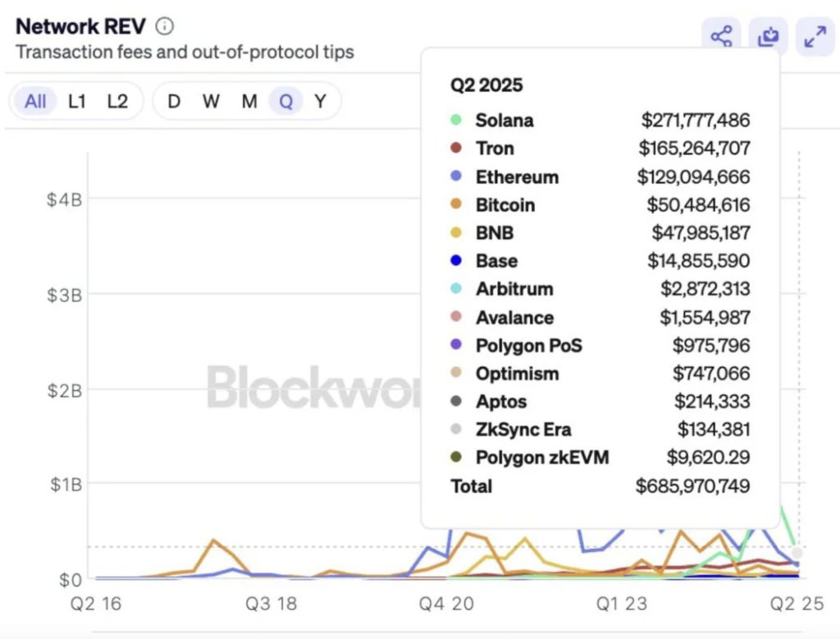Click the Q2 25 x-axis label

(797, 604)
